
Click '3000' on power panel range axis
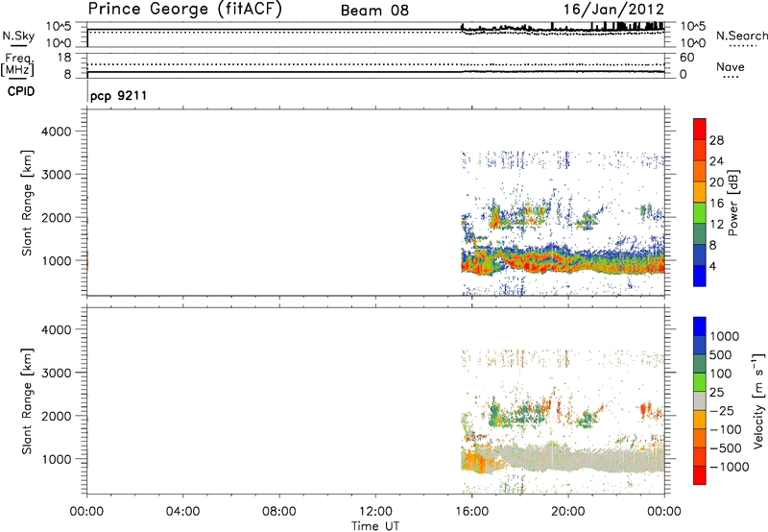[57, 175]
